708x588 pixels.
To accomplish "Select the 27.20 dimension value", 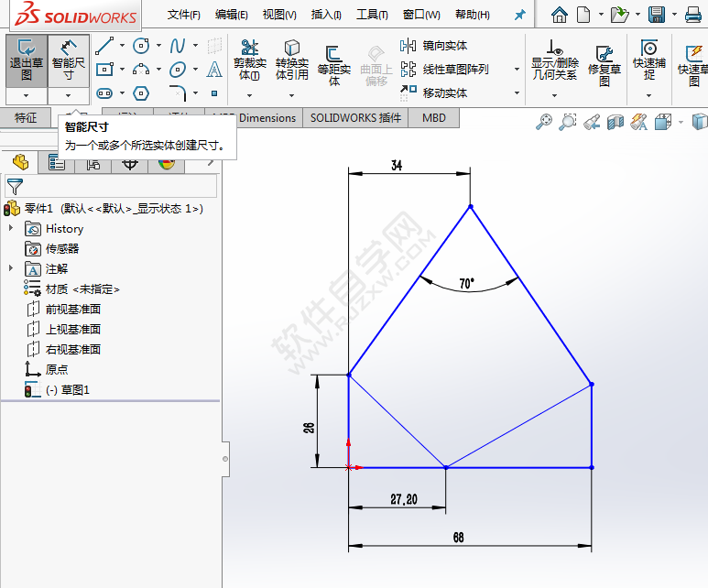I will click(x=404, y=499).
